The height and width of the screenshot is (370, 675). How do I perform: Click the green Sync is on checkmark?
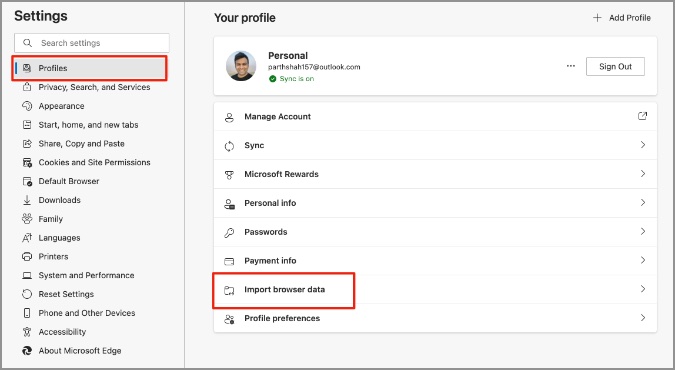click(272, 79)
